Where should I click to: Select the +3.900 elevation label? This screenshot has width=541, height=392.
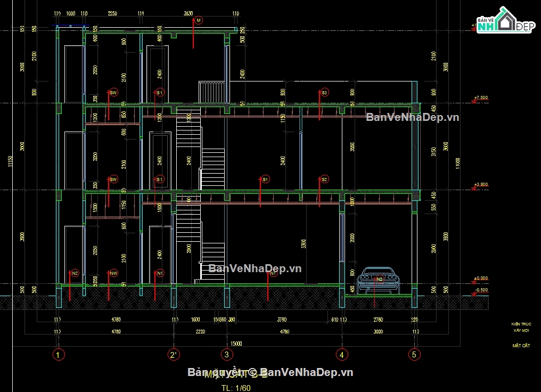(481, 184)
